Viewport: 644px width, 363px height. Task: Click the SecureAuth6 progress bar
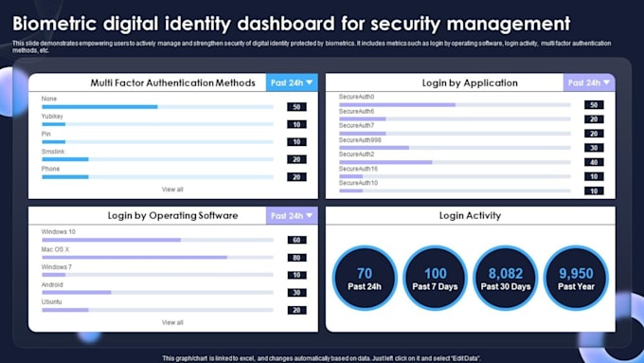coord(456,118)
